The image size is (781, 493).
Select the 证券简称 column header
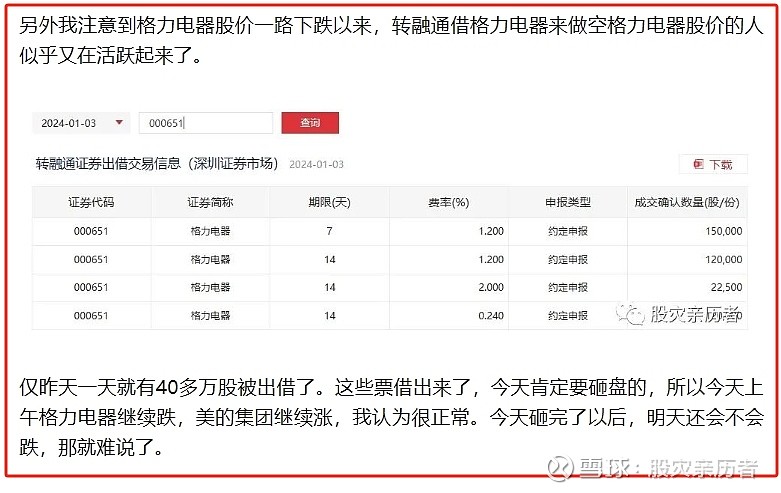click(210, 202)
